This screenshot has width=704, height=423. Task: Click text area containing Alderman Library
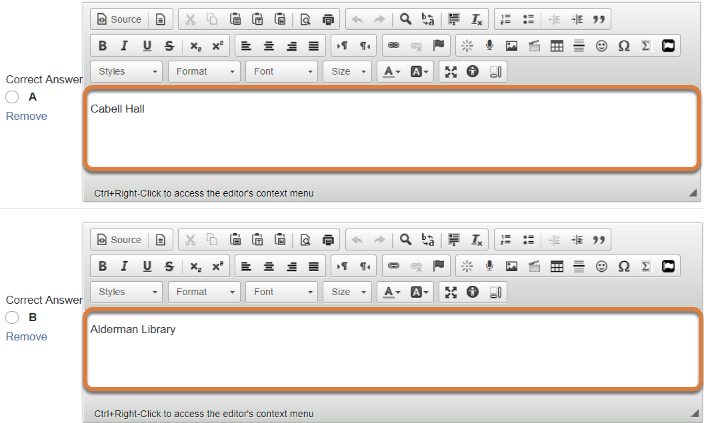(392, 349)
